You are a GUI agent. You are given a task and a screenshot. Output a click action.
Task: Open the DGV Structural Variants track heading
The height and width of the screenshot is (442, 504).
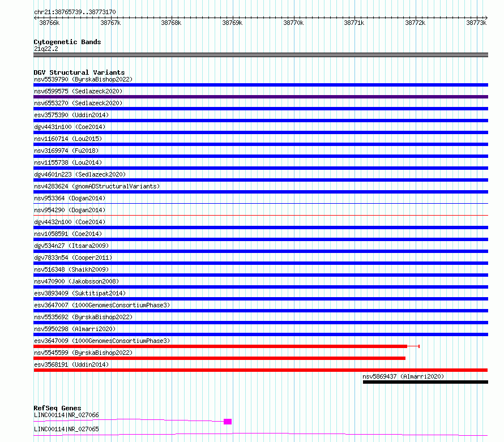(79, 72)
